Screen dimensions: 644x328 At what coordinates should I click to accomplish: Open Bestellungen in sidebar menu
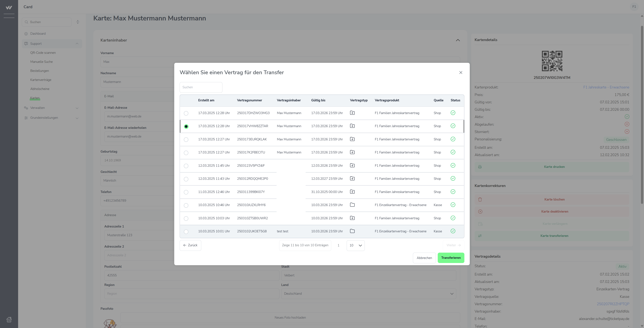[40, 71]
